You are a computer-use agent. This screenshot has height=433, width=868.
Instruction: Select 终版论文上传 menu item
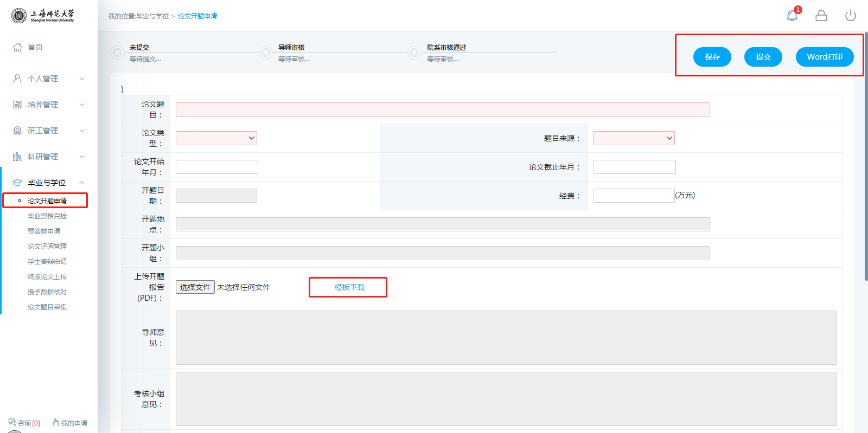tap(47, 276)
